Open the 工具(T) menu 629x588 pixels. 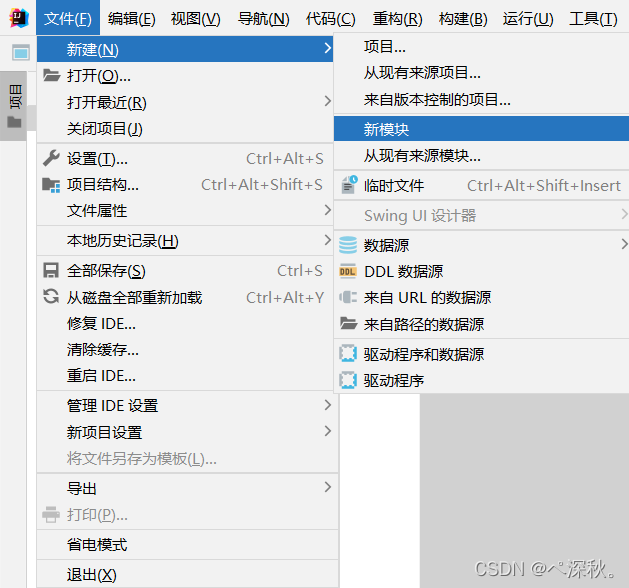tap(593, 18)
